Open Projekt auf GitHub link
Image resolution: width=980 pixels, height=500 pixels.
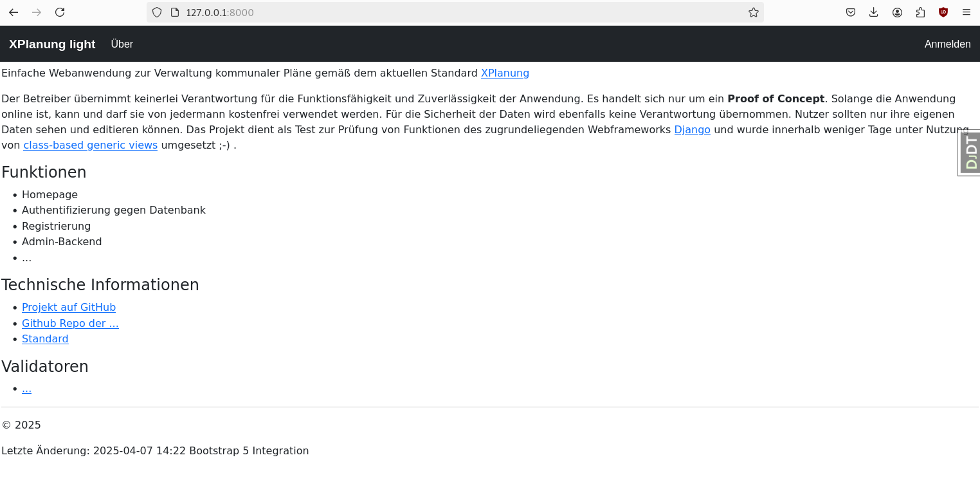pyautogui.click(x=69, y=307)
